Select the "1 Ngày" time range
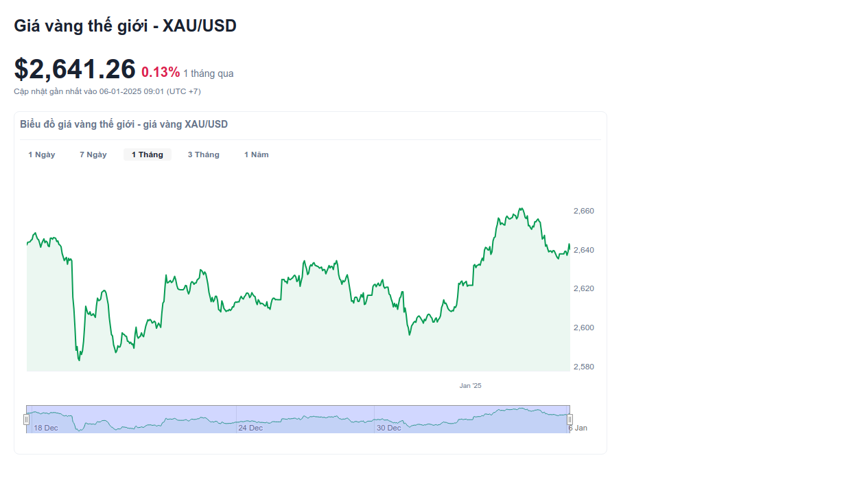 coord(42,154)
